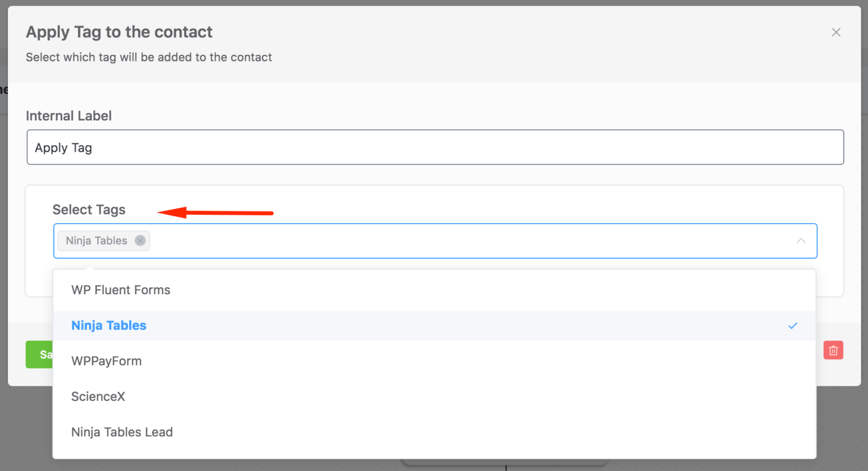The height and width of the screenshot is (471, 868).
Task: Collapse the tags dropdown with the chevron
Action: tap(801, 241)
